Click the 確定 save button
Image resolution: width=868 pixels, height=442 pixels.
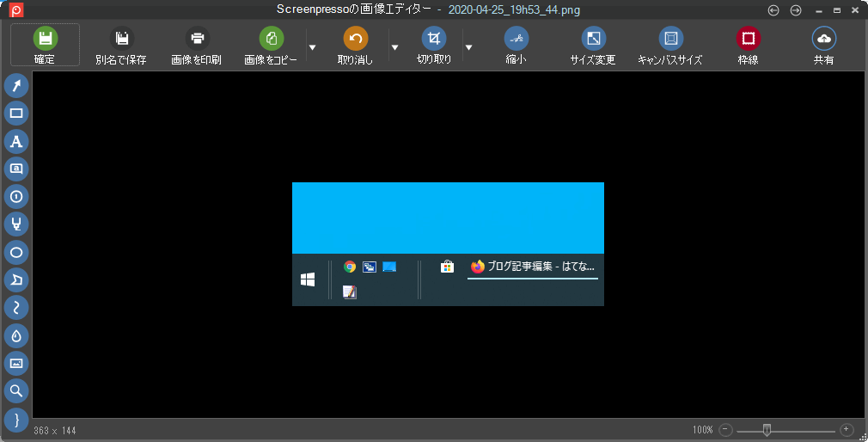click(45, 45)
